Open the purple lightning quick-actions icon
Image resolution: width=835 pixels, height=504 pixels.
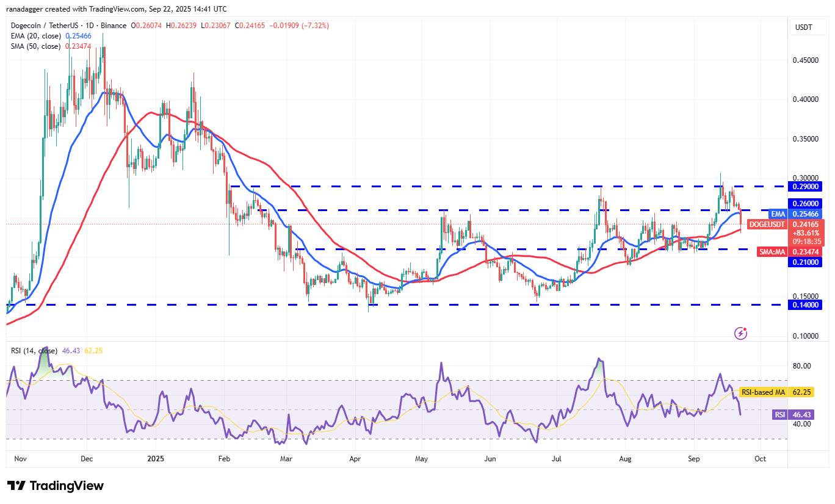pos(740,333)
